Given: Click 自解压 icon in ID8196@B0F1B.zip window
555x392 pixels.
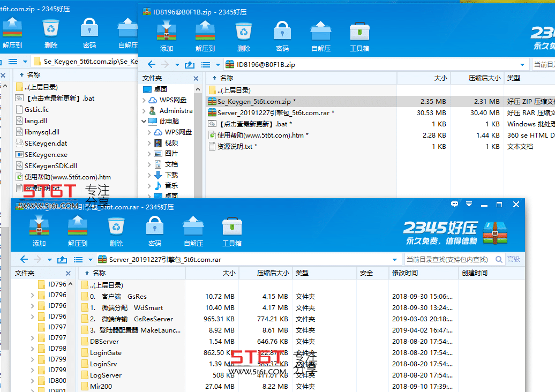Looking at the screenshot, I should point(321,31).
